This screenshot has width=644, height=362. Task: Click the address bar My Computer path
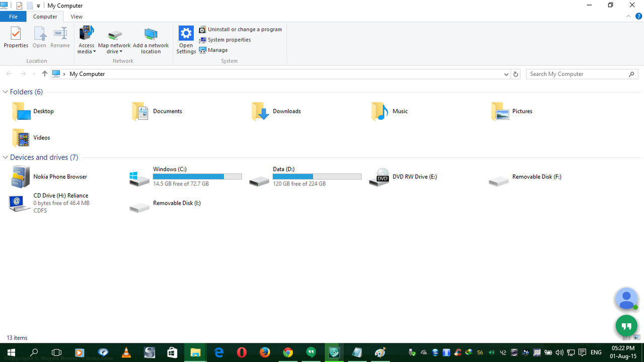(x=87, y=74)
